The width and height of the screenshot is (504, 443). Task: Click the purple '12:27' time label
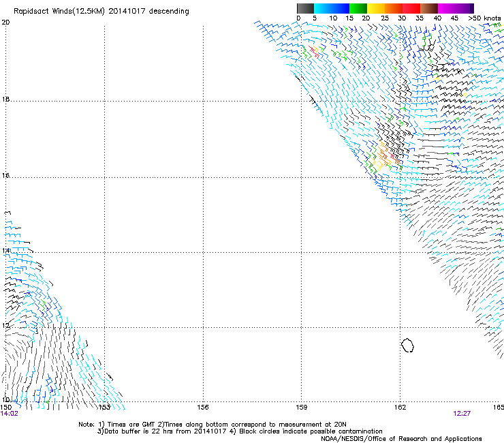(x=462, y=414)
